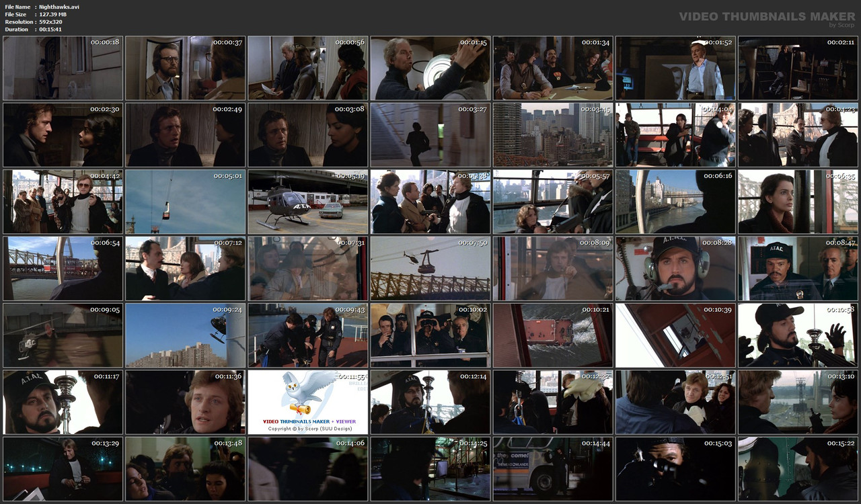Screen dimensions: 861x504
Task: Select the frame stamped 00:08:09
Action: click(553, 268)
